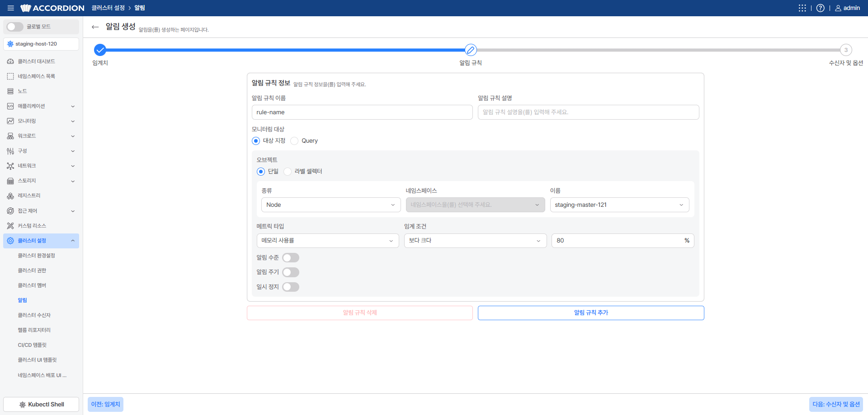Open the 메트릭 타입 메모리 사용률 dropdown
The width and height of the screenshot is (868, 415).
point(328,241)
